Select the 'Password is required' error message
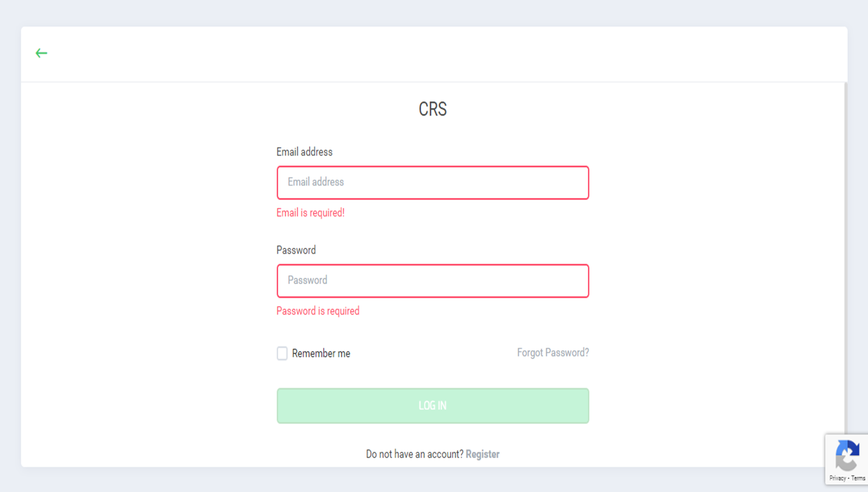Viewport: 868px width, 492px height. click(x=318, y=311)
